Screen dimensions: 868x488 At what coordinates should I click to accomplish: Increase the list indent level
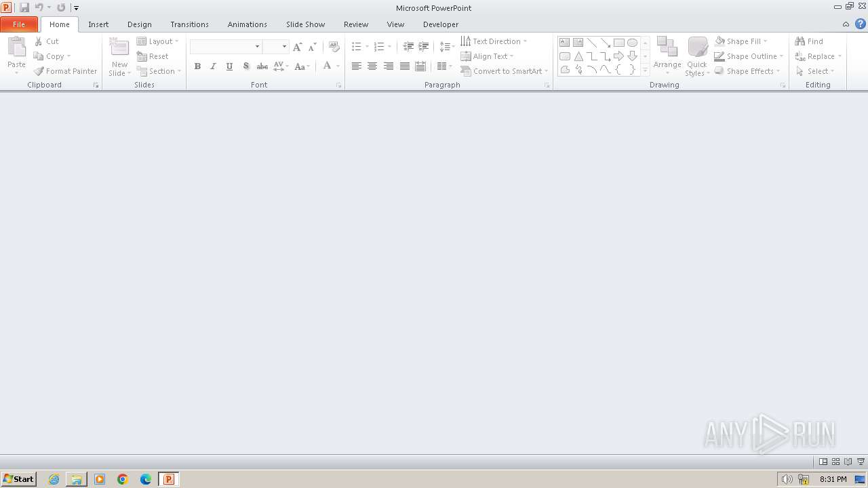423,47
